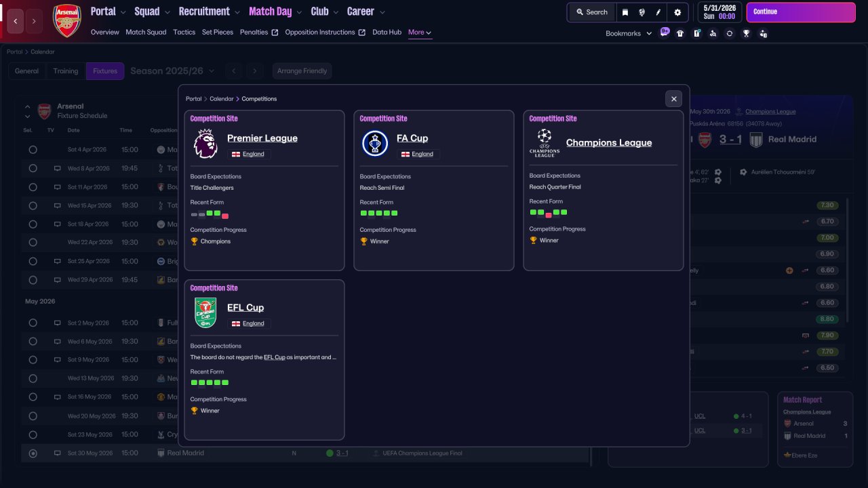This screenshot has width=868, height=488.
Task: Click the date and time display 5/31/2026
Action: point(719,12)
